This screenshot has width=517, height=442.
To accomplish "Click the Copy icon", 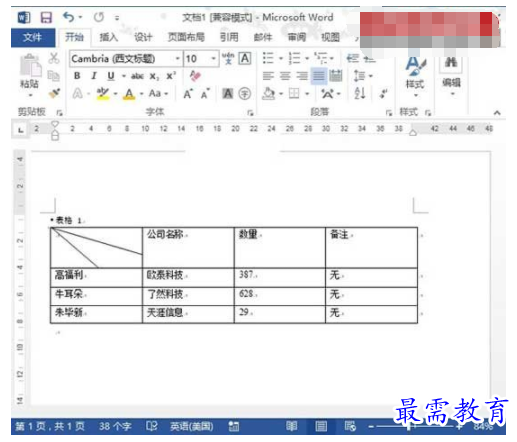I will tap(53, 76).
